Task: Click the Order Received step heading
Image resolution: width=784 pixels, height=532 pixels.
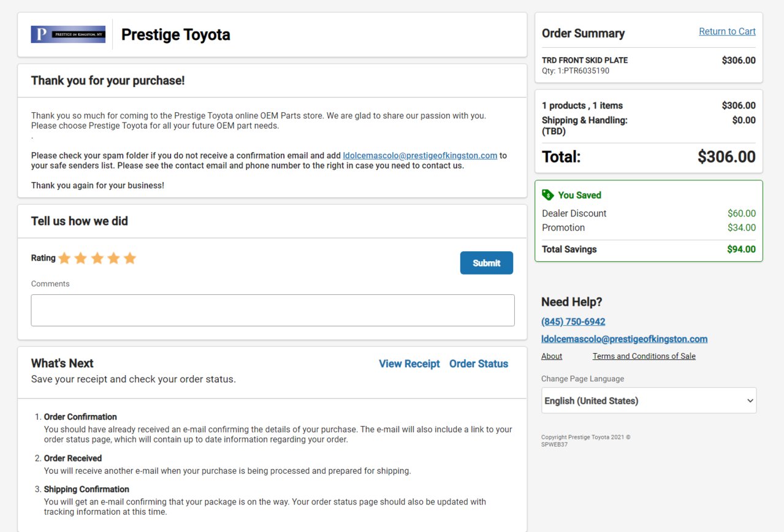Action: [73, 458]
